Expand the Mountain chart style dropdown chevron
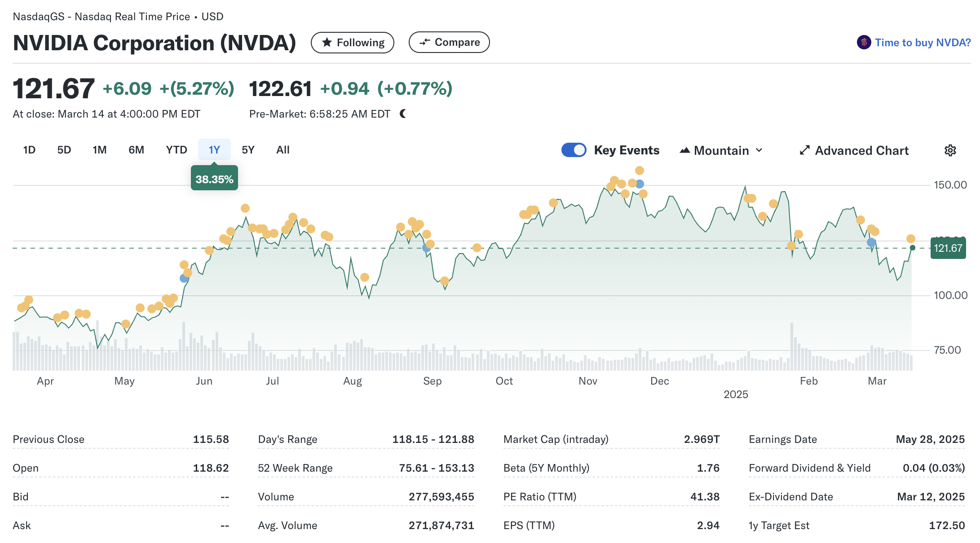 (759, 150)
